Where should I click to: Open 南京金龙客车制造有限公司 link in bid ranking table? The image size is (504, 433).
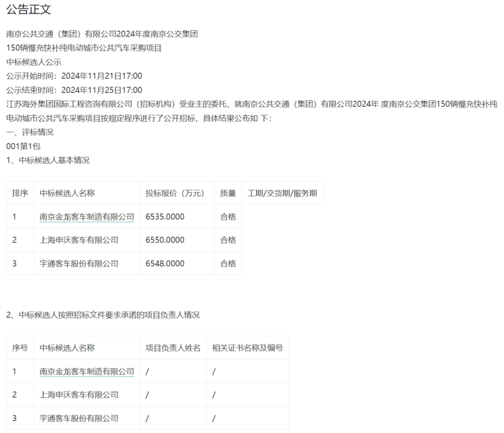click(87, 217)
